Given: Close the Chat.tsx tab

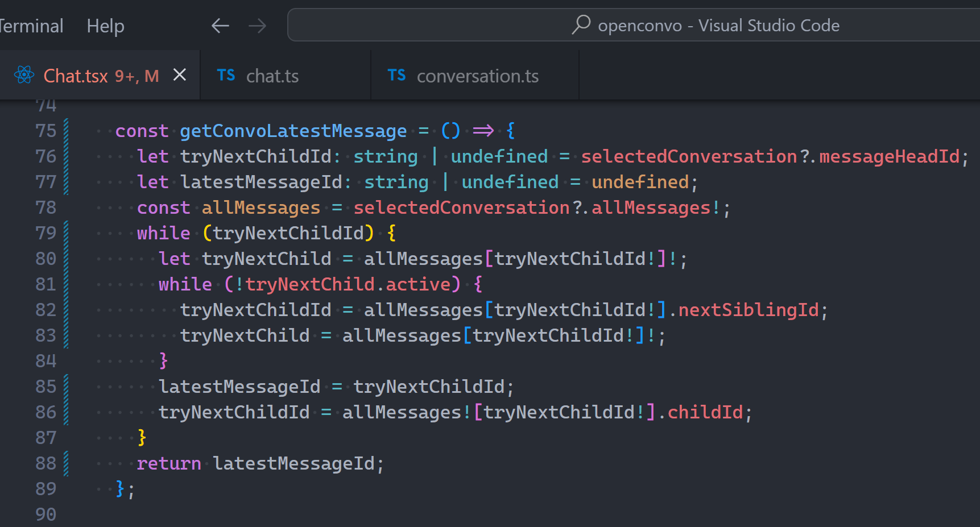Looking at the screenshot, I should (x=180, y=75).
